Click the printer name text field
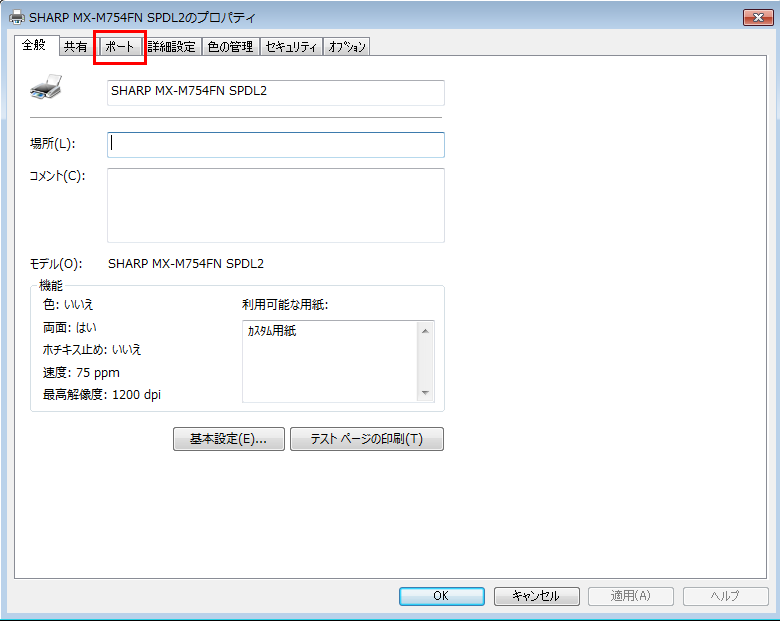The image size is (780, 621). point(275,92)
